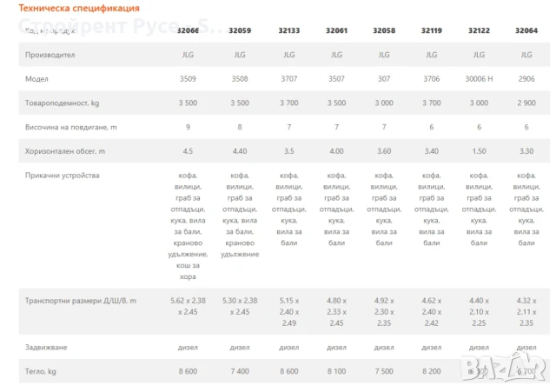Click horizontal reach value 4.00
This screenshot has width=556, height=392.
click(x=336, y=151)
